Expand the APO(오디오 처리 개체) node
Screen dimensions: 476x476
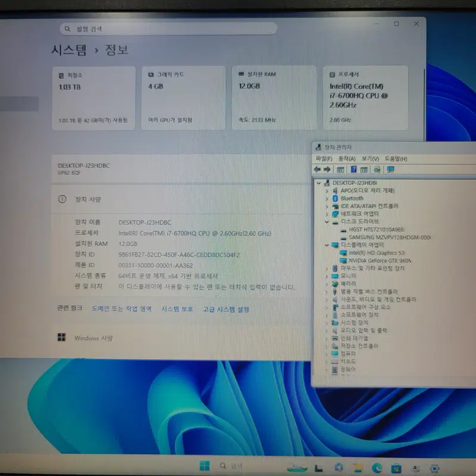(327, 190)
